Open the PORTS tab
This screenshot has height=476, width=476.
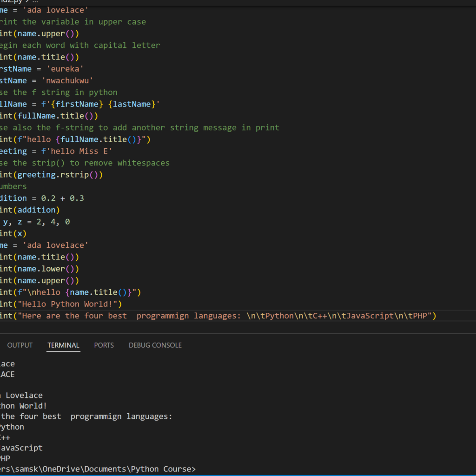click(x=104, y=345)
